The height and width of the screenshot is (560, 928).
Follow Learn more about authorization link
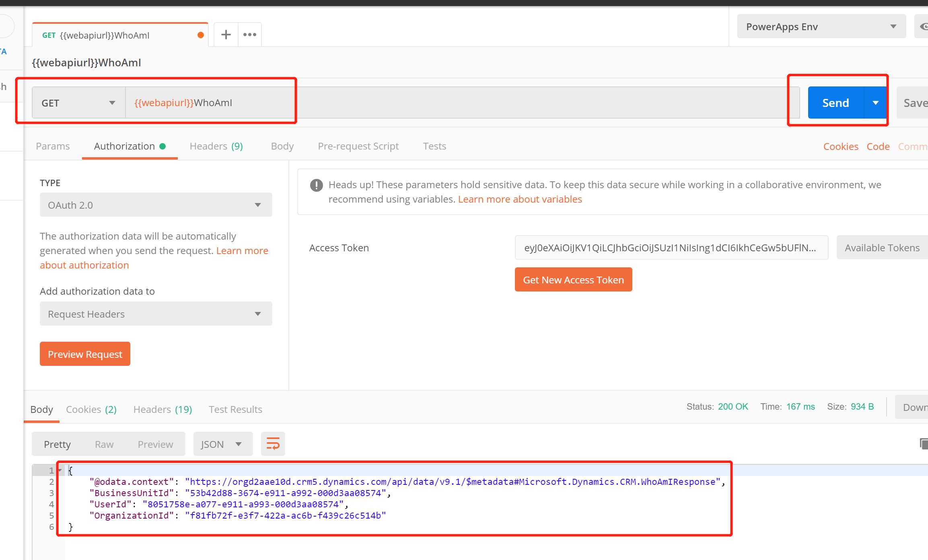point(154,258)
